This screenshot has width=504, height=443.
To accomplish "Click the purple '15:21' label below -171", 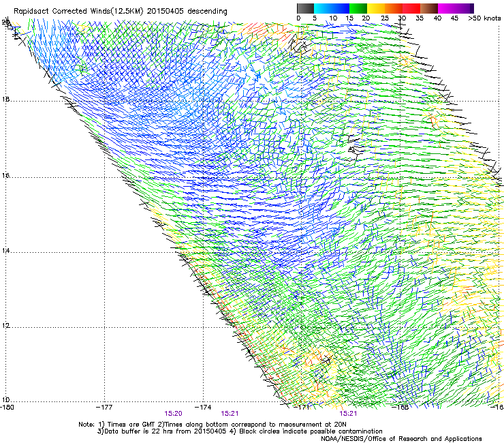I will pos(348,414).
